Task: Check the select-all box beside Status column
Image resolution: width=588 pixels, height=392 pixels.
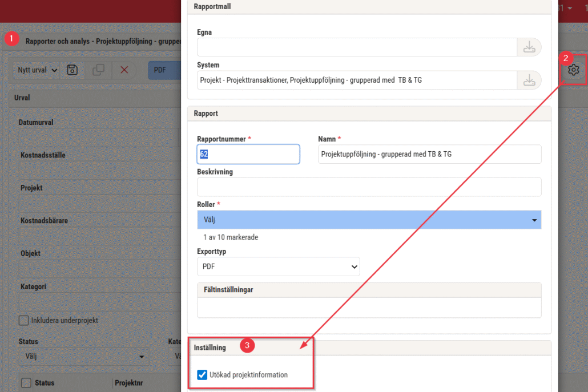Action: click(x=26, y=383)
